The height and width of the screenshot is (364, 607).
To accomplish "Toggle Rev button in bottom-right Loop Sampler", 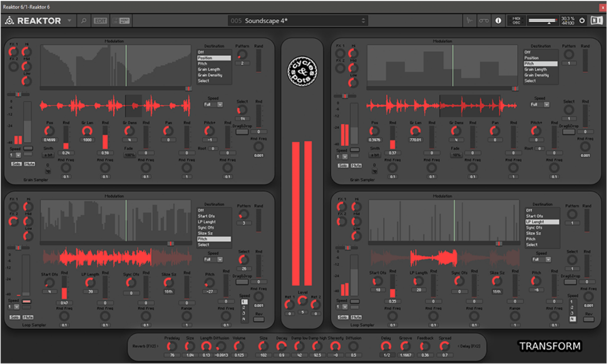I will [x=588, y=320].
